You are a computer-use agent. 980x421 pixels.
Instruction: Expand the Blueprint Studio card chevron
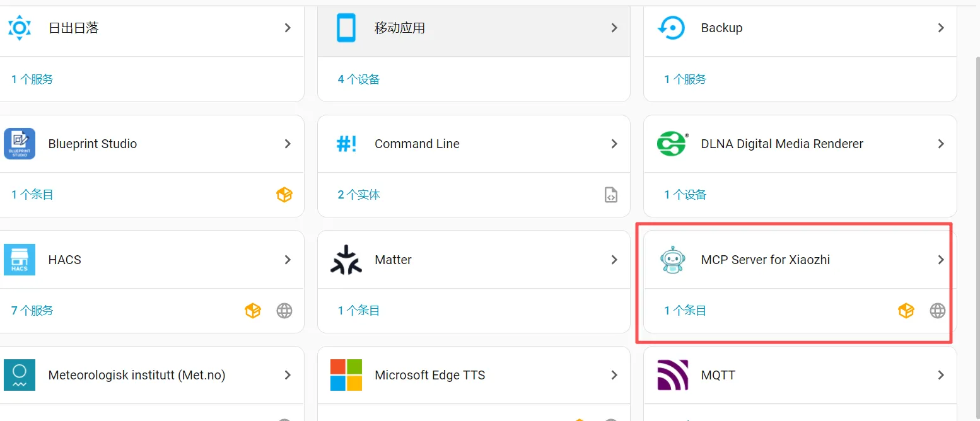[288, 144]
